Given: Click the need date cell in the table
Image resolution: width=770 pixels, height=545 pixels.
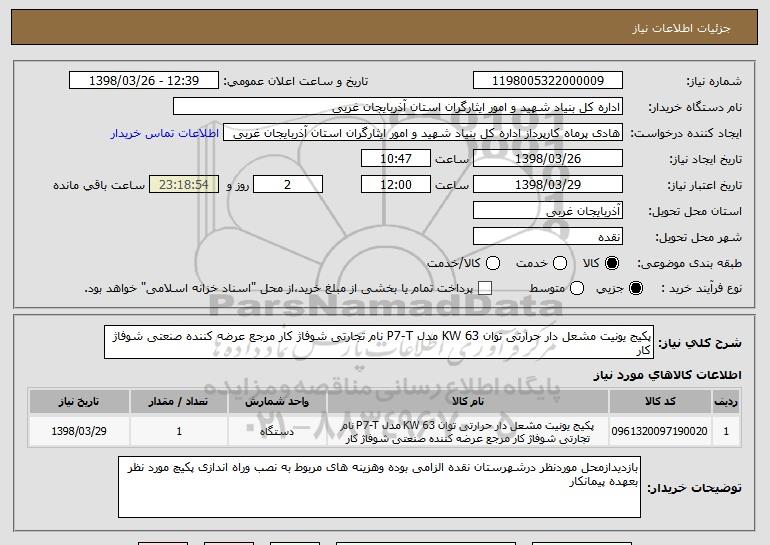Looking at the screenshot, I should coord(79,431).
